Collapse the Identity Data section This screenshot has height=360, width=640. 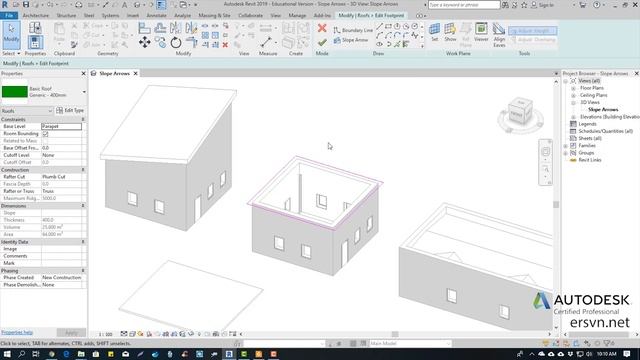(83, 242)
